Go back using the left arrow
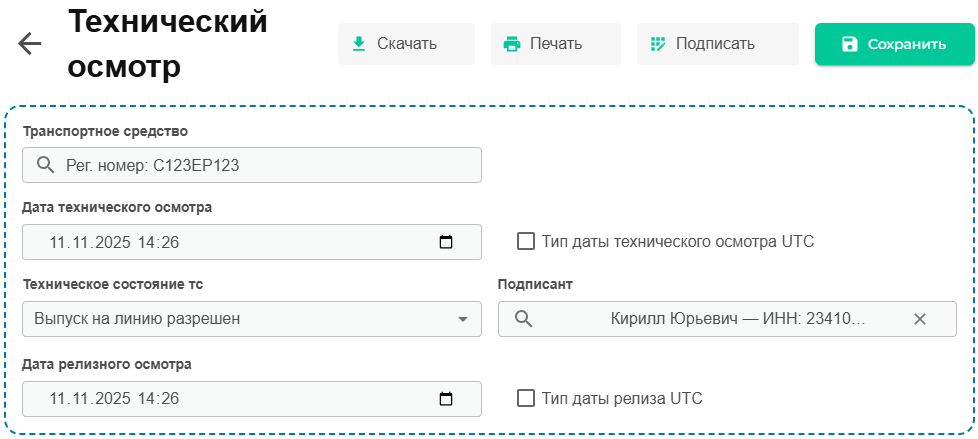The image size is (978, 439). click(30, 44)
